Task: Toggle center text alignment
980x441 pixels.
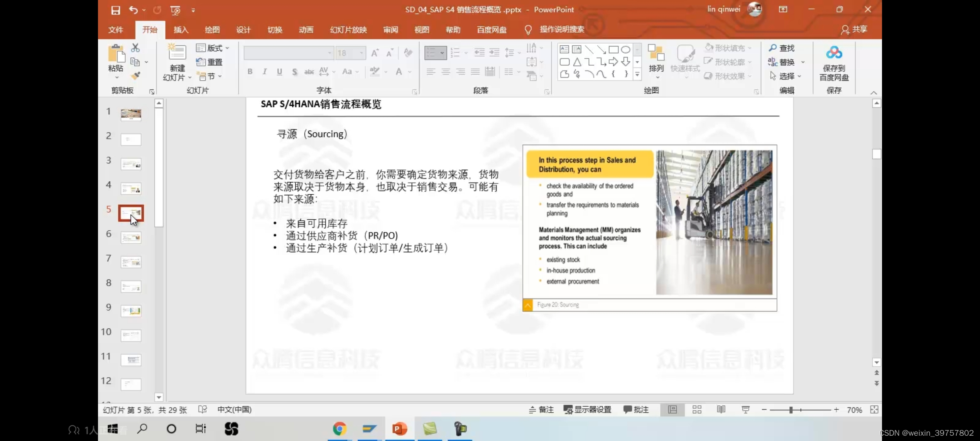Action: pos(445,72)
